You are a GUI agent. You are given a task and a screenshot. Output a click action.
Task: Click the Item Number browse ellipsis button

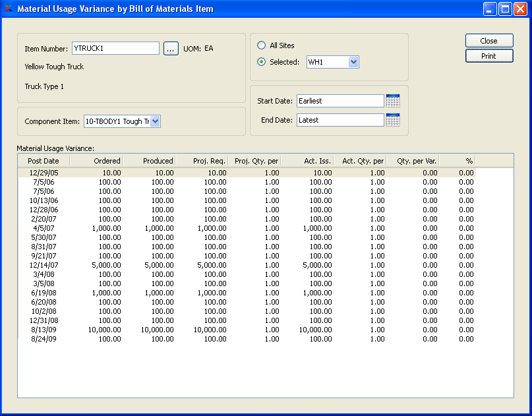[170, 48]
